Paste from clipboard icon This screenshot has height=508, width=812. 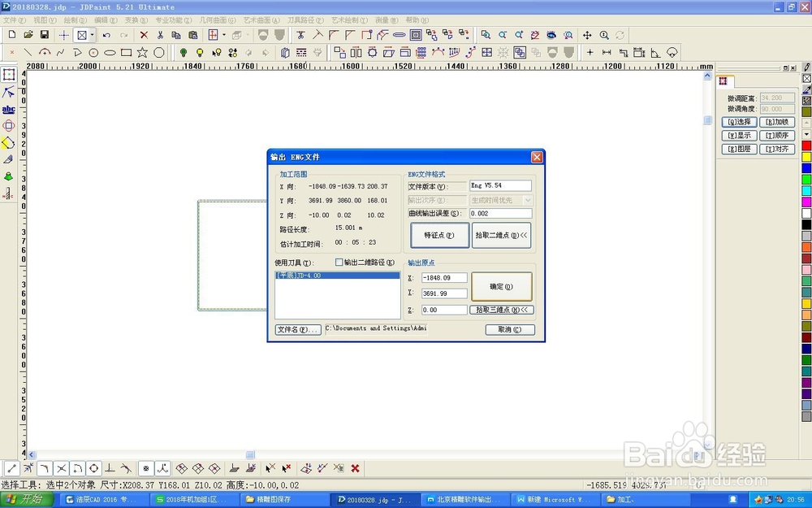(x=193, y=35)
